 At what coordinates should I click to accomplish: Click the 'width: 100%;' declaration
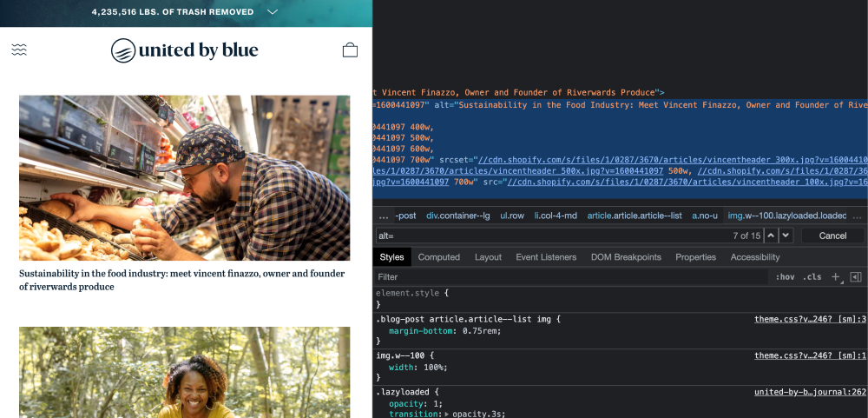pos(418,368)
